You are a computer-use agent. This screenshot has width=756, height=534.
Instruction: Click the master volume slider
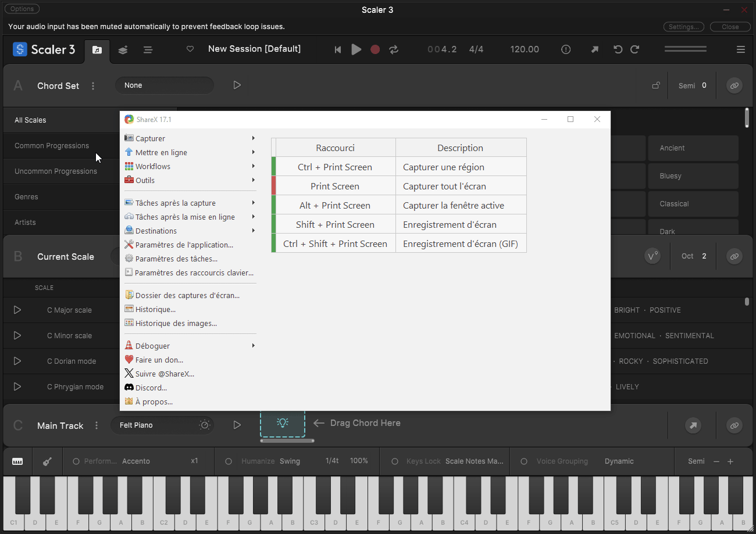686,49
